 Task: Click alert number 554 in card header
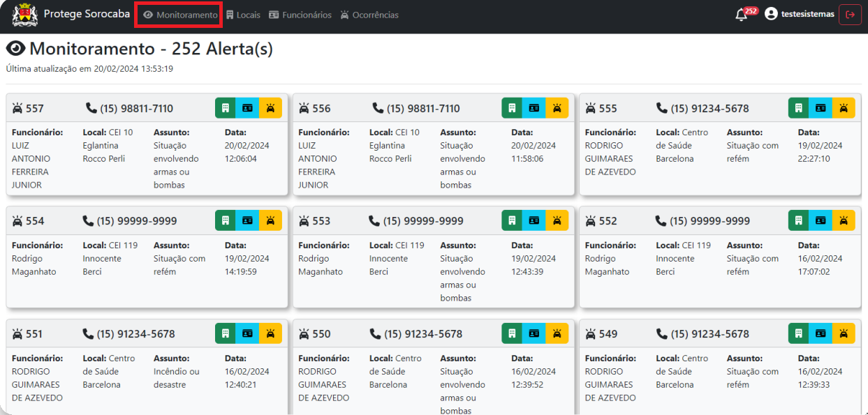[x=34, y=221]
